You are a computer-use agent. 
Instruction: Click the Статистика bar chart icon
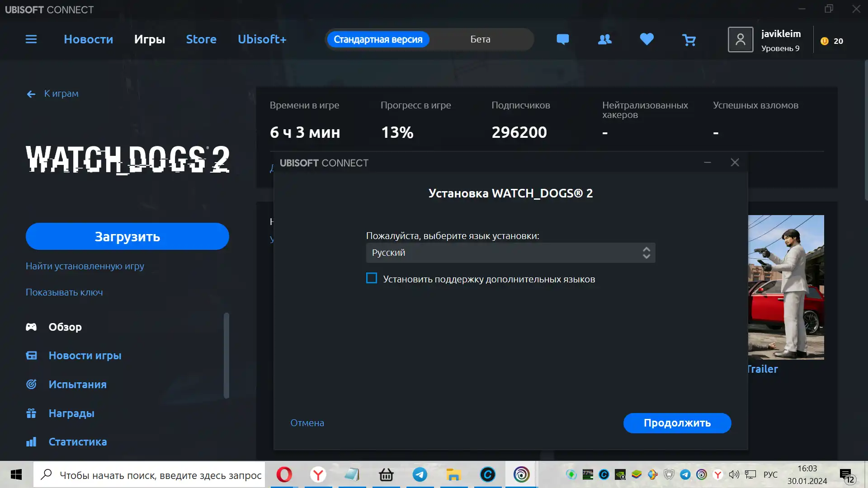tap(31, 442)
